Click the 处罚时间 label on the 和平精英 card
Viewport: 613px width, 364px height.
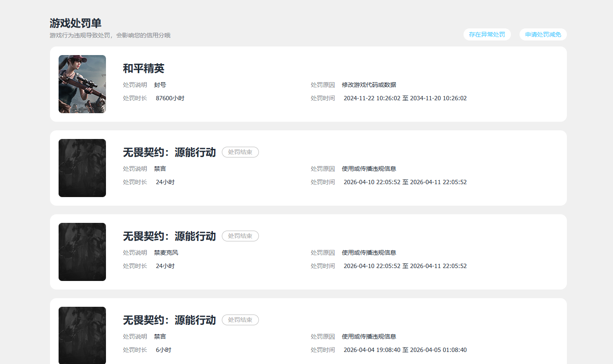[323, 98]
